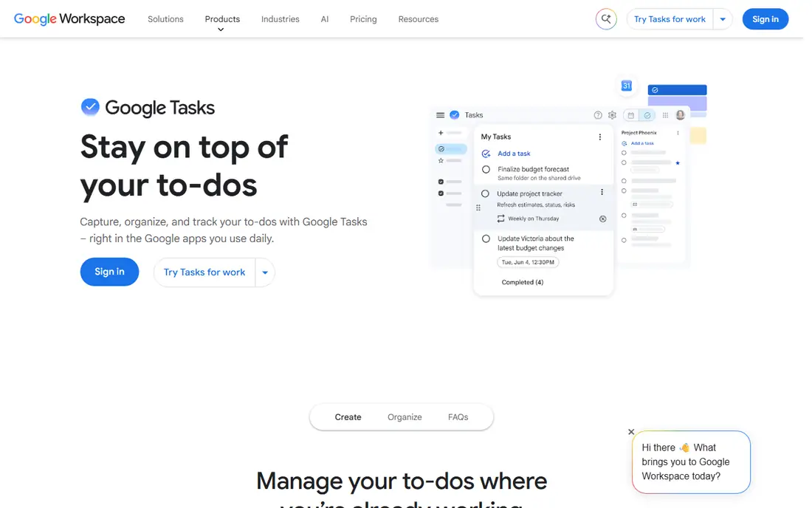The image size is (812, 508).
Task: Switch to tasks view icon in preview
Action: pyautogui.click(x=647, y=115)
